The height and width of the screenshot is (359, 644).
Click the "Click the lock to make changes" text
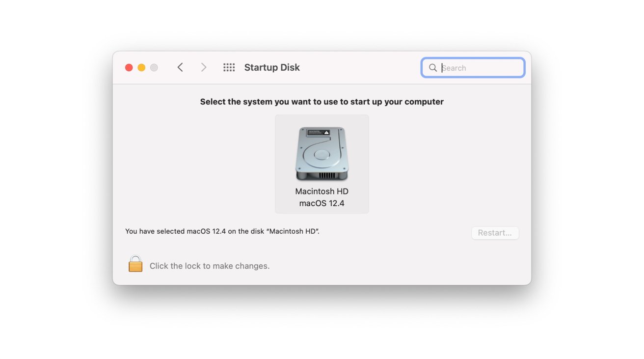210,266
